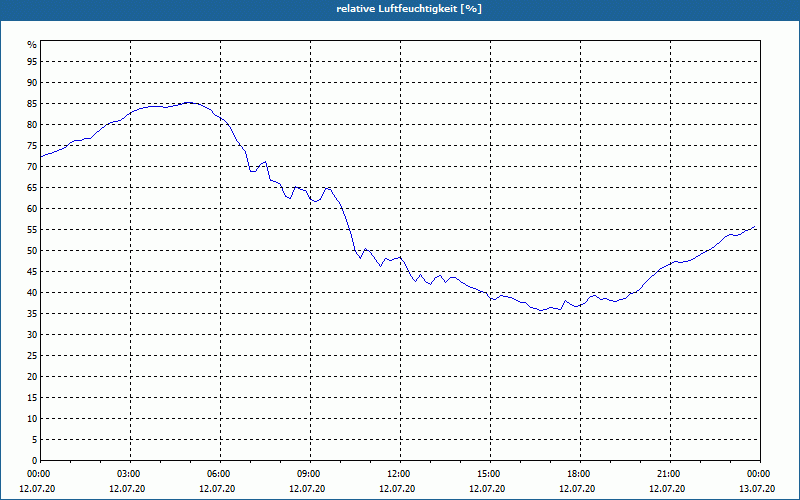Viewport: 800px width, 500px height.
Task: Click the 0 value on humidity axis
Action: [35, 461]
